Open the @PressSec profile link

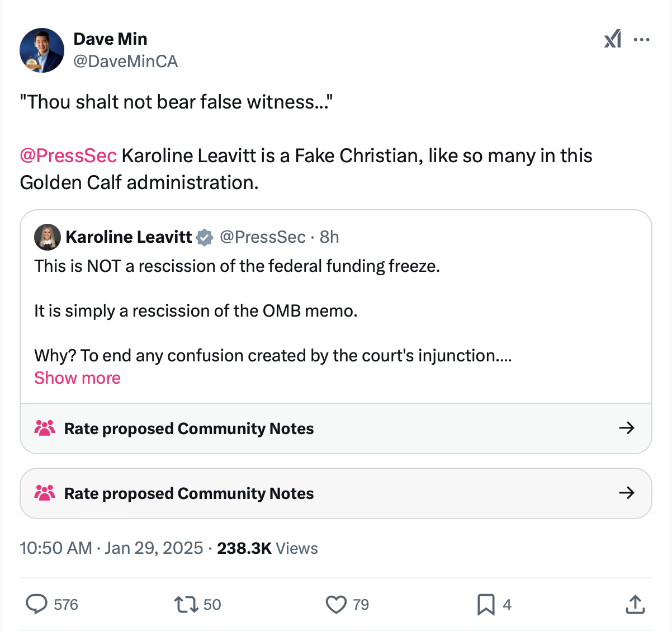pyautogui.click(x=68, y=156)
